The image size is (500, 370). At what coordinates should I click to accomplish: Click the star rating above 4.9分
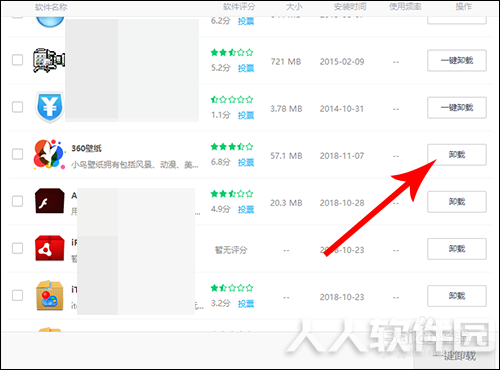(x=232, y=193)
